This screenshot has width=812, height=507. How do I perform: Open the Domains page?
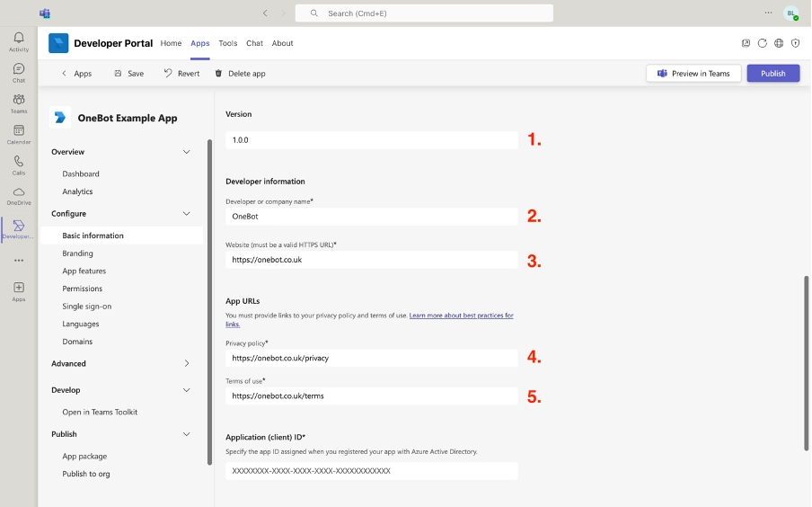(77, 341)
